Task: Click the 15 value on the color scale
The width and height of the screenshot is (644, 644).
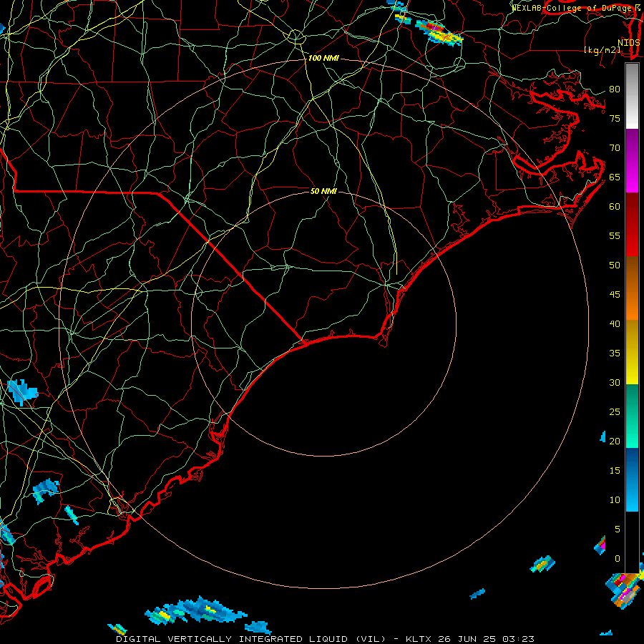Action: (615, 471)
